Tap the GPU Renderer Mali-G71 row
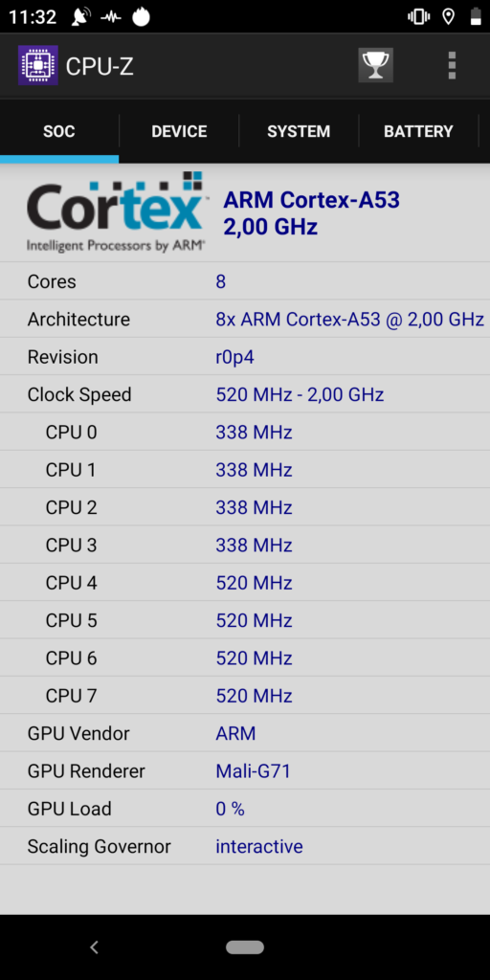 point(245,770)
